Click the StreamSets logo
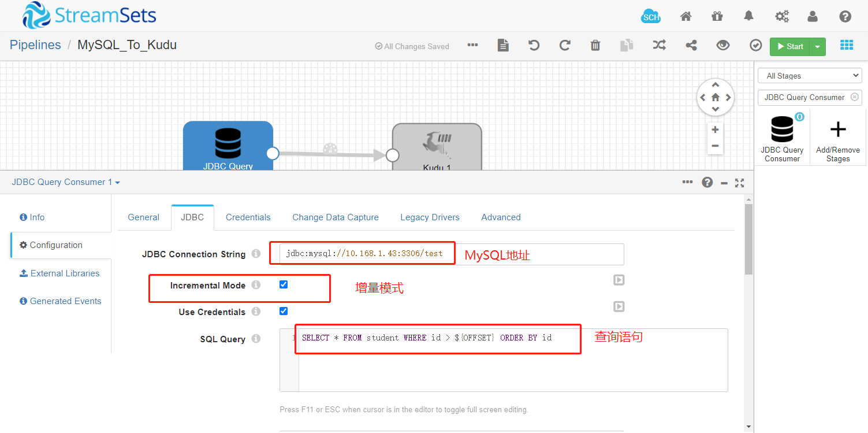The image size is (868, 433). [x=90, y=16]
